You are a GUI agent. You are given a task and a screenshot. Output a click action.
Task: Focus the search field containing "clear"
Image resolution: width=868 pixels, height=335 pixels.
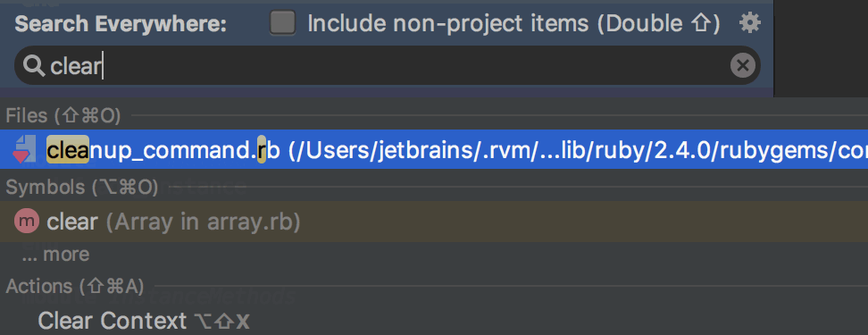coord(387,66)
